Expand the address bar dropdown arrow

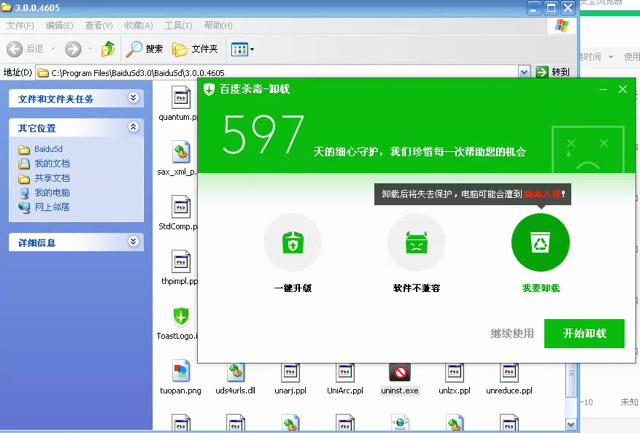pyautogui.click(x=524, y=73)
